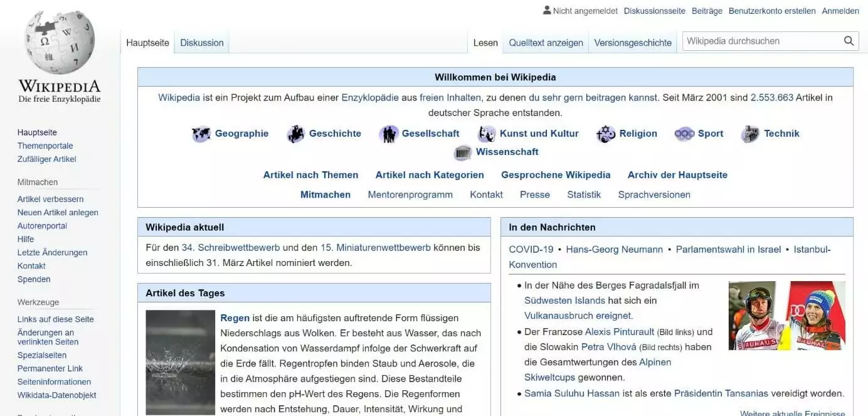The height and width of the screenshot is (416, 868).
Task: Select the Lesen tab
Action: tap(485, 43)
